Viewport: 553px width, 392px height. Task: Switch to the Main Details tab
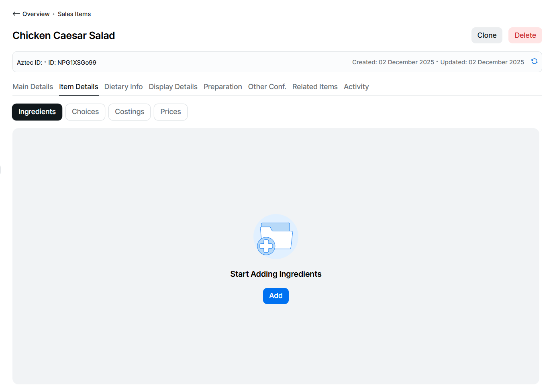click(x=33, y=87)
